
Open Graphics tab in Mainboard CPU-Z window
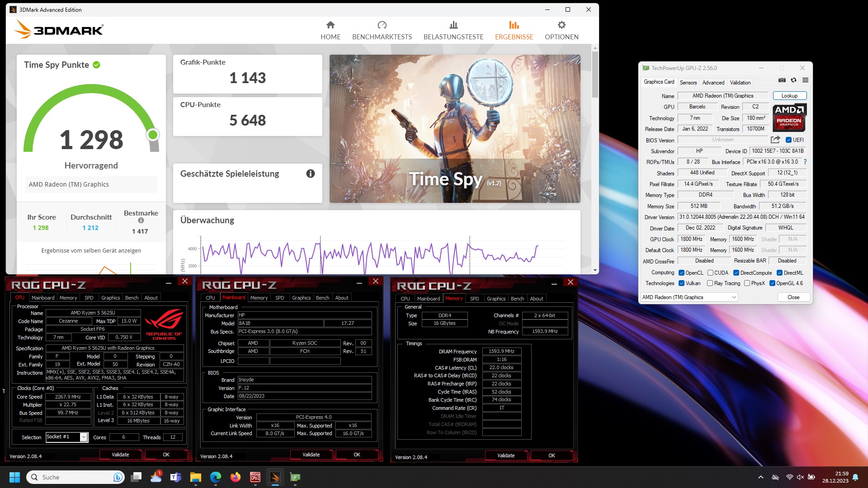[301, 298]
